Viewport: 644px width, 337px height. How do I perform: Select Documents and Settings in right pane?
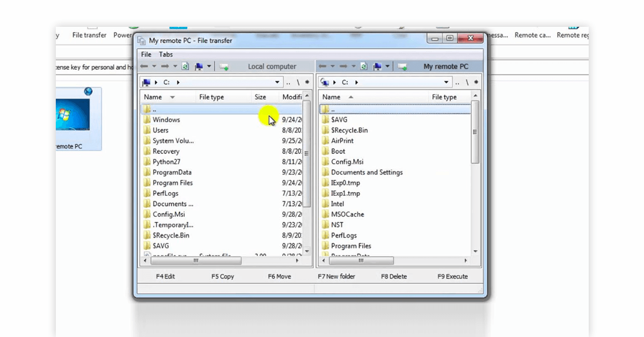pos(367,172)
